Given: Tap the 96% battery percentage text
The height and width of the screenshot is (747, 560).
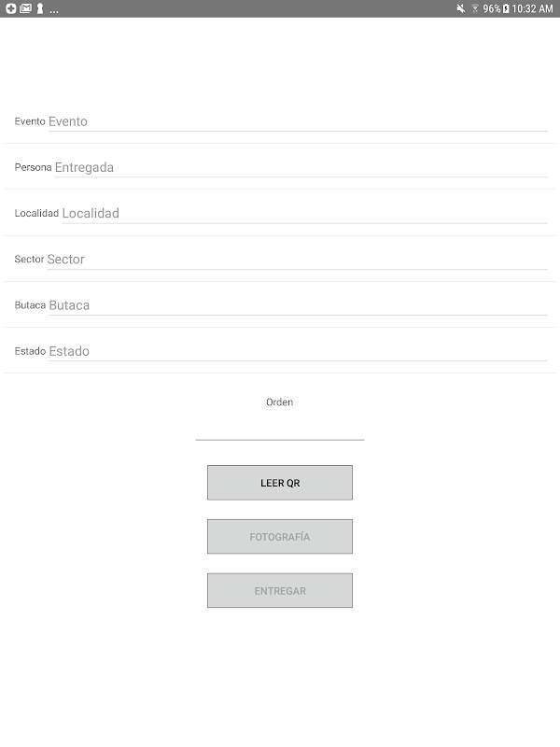Looking at the screenshot, I should click(492, 8).
